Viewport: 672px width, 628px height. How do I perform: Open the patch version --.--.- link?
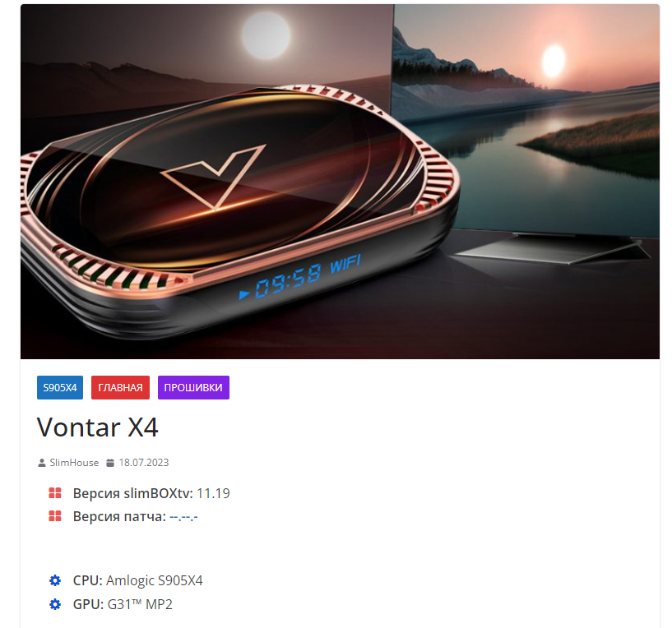183,517
